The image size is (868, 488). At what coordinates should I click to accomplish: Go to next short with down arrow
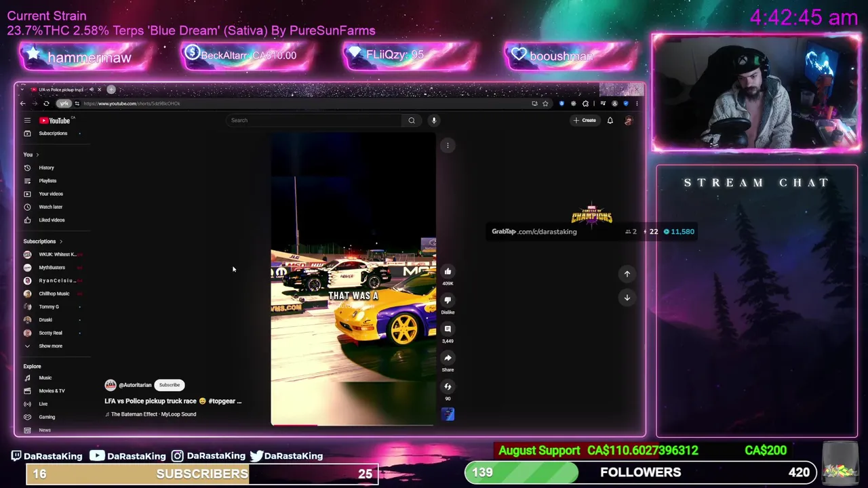tap(627, 298)
